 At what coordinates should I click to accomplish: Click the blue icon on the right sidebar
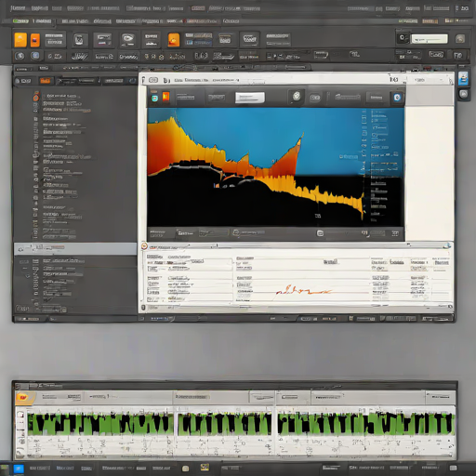pos(463,78)
